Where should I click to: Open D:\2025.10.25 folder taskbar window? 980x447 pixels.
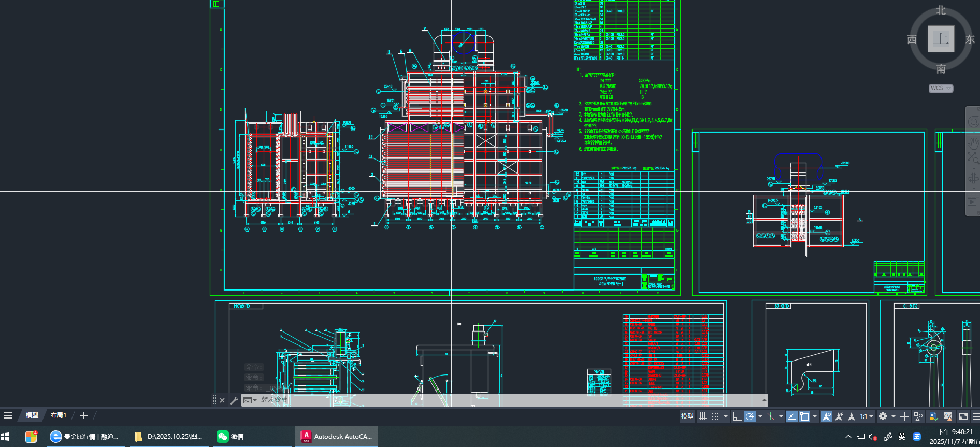coord(169,437)
